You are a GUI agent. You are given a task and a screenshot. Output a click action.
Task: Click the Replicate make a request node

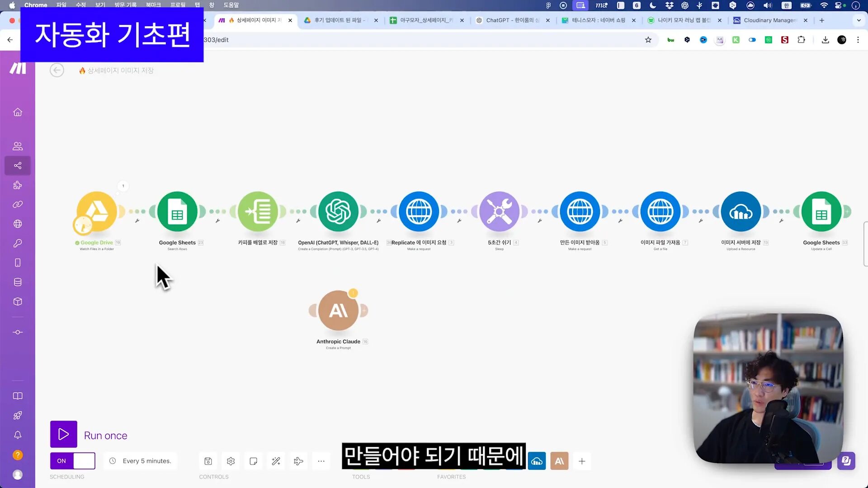click(x=419, y=211)
